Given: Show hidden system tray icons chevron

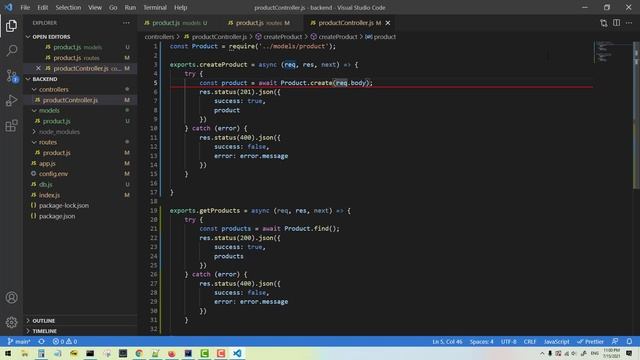Looking at the screenshot, I should click(x=542, y=353).
